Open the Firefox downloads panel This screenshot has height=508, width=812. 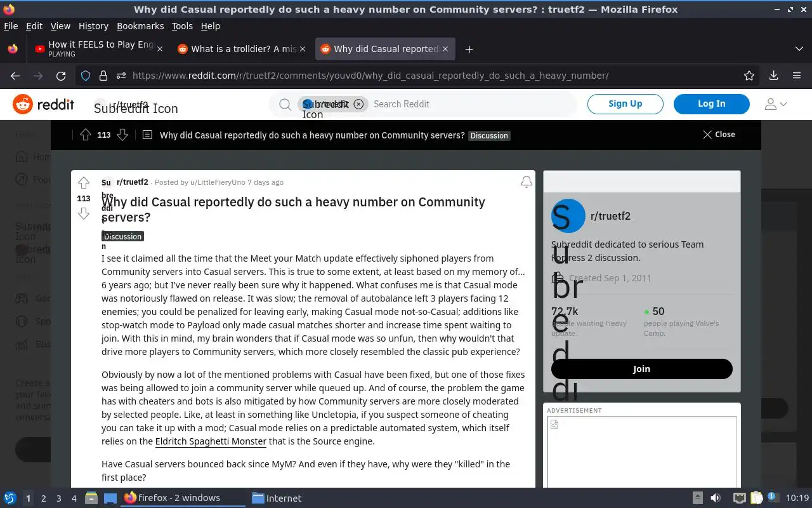[x=773, y=76]
